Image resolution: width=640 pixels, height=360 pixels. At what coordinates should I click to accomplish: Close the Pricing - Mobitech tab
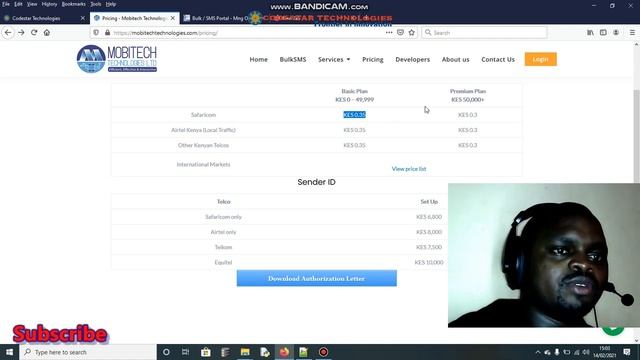[x=173, y=18]
